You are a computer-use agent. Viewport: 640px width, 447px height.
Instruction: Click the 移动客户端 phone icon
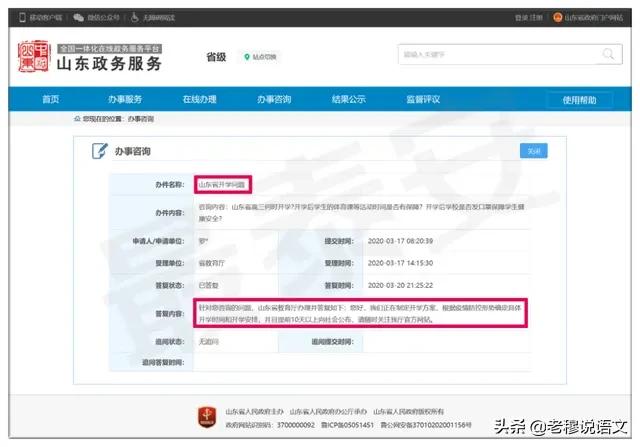point(24,17)
